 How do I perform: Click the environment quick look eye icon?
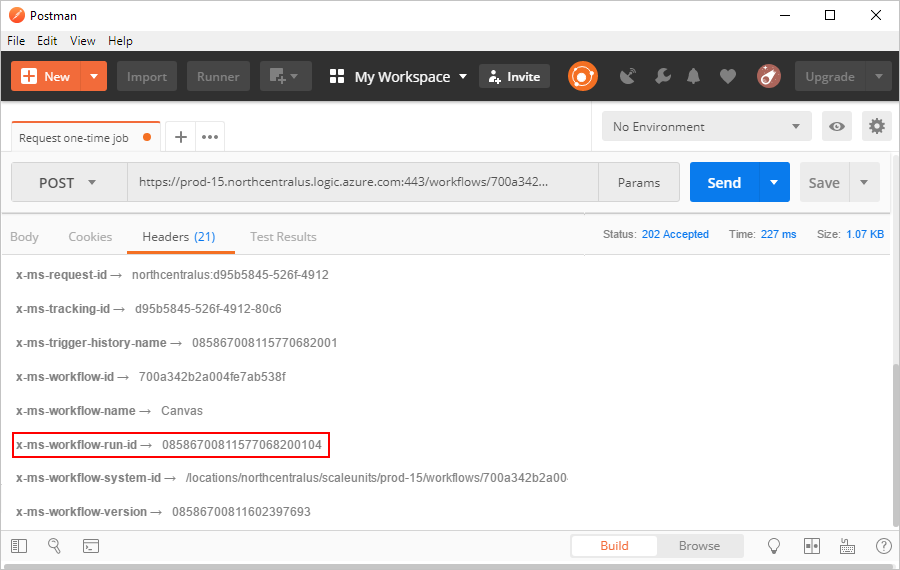(837, 126)
